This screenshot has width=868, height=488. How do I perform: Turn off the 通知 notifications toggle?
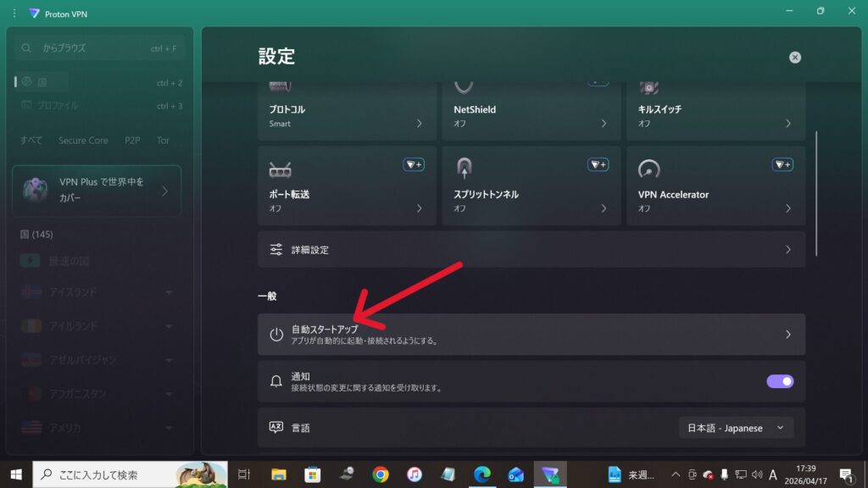point(780,381)
